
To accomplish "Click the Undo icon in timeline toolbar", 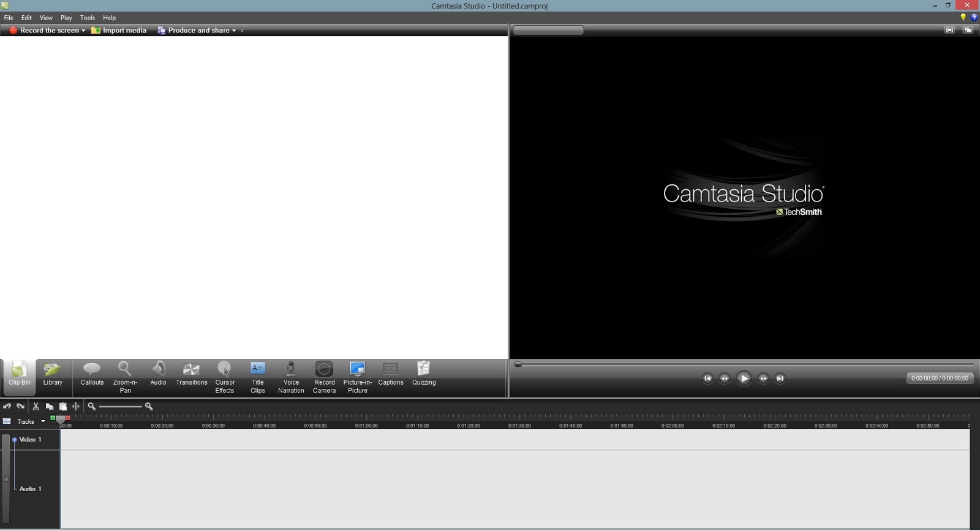I will pos(7,406).
